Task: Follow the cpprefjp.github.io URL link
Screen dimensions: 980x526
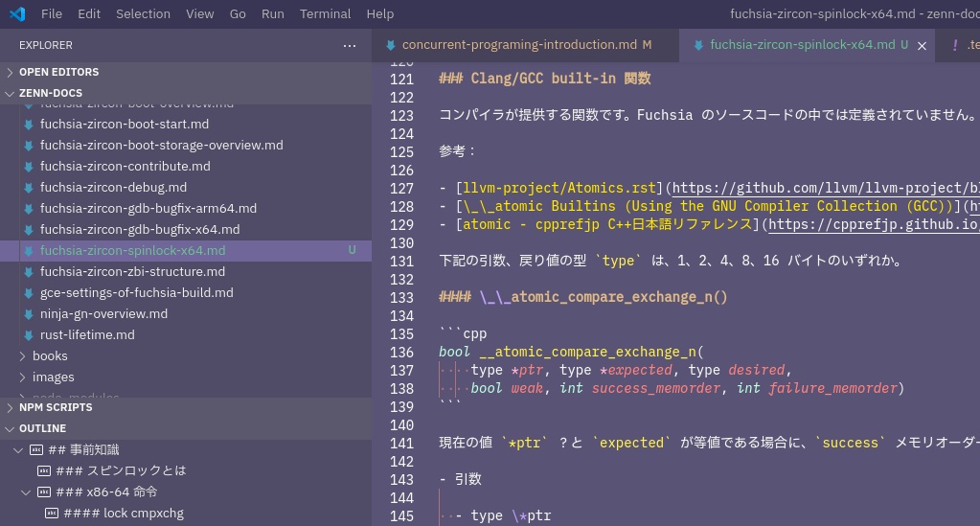Action: (874, 224)
